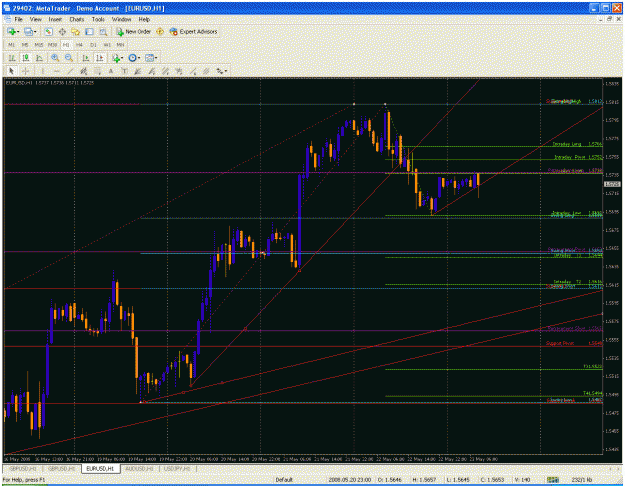The image size is (625, 486).
Task: Click the Indicators list green-plus icon
Action: [x=116, y=58]
